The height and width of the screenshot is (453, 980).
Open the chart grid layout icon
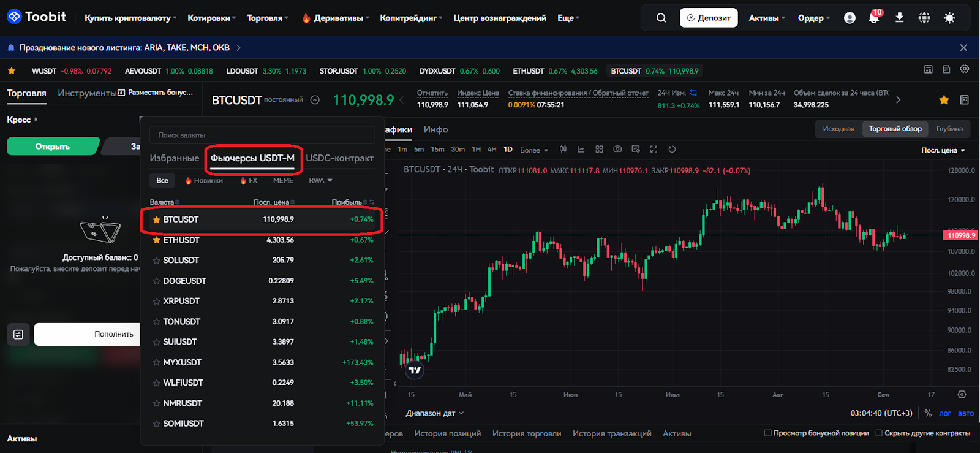pos(599,149)
